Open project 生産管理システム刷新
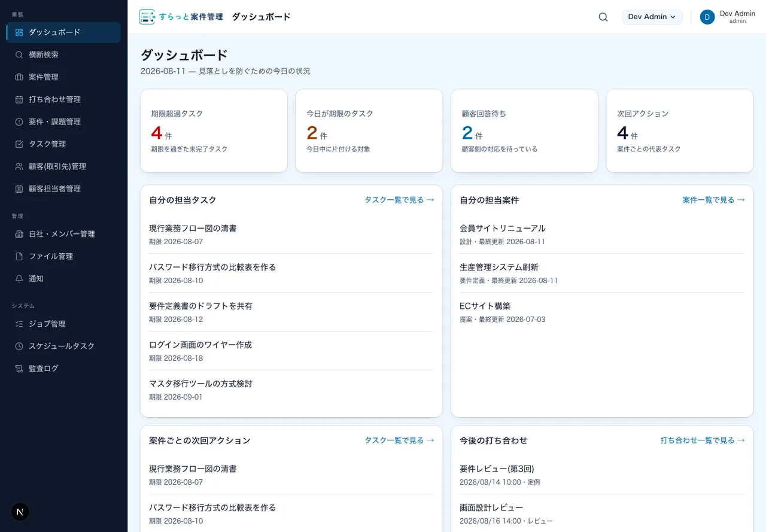Screen dimensions: 766x532 602,273
